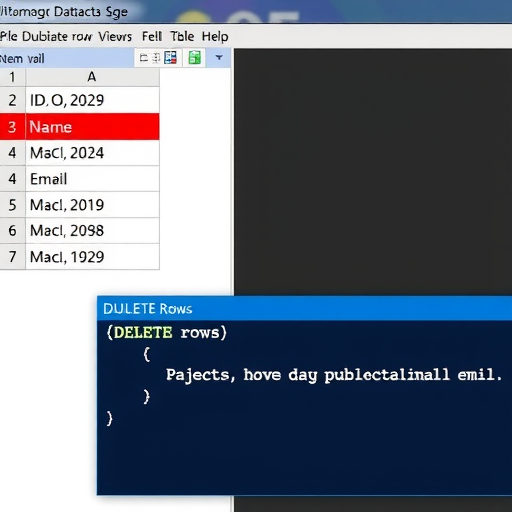The height and width of the screenshot is (512, 512).
Task: Click the DULETE Rows dialog title bar
Action: pyautogui.click(x=304, y=308)
